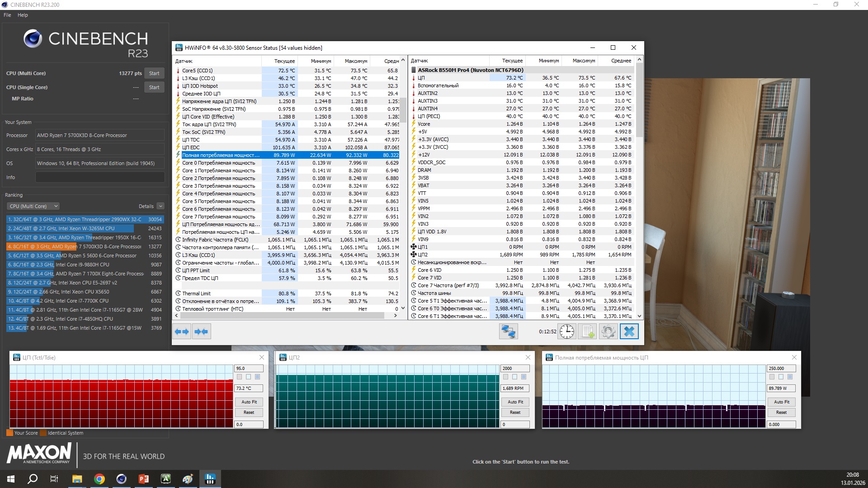Click the blue color swatch in ЦП2 graph

(524, 377)
